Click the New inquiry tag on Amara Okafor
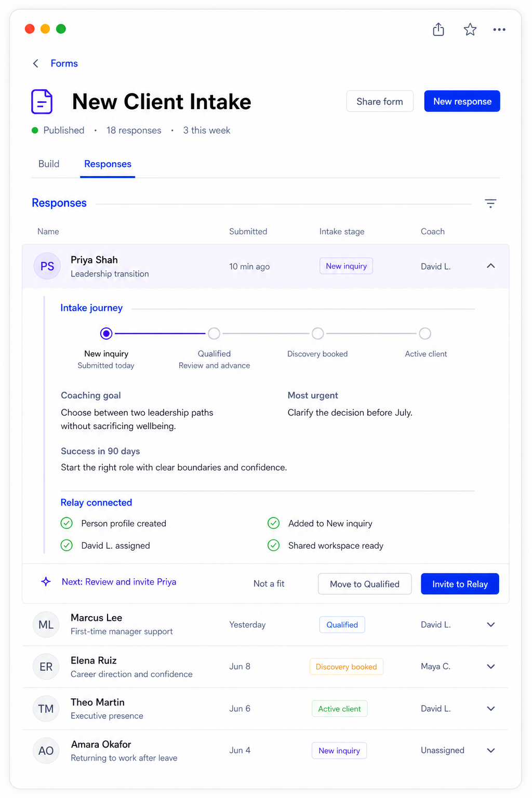The height and width of the screenshot is (798, 532). tap(339, 751)
